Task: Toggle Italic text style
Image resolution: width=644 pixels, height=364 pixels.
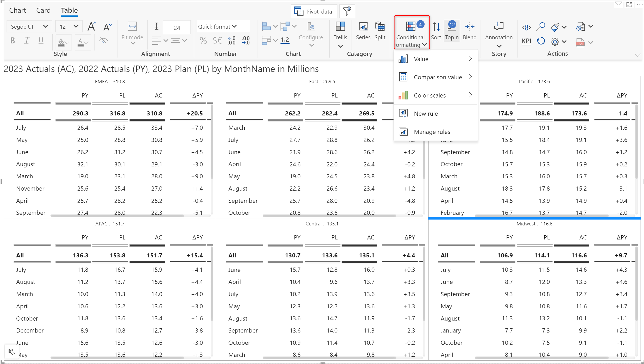Action: [x=27, y=41]
